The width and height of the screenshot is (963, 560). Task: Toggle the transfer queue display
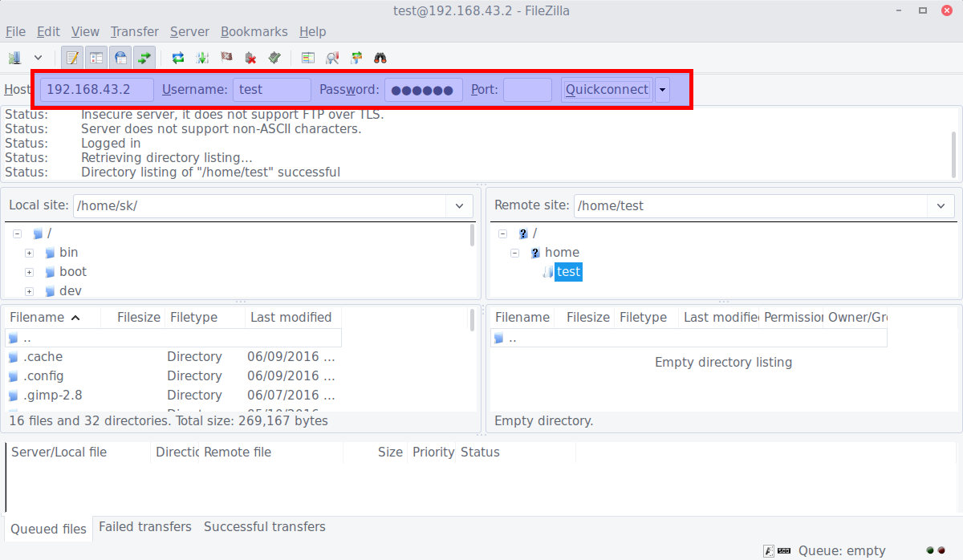(x=144, y=58)
